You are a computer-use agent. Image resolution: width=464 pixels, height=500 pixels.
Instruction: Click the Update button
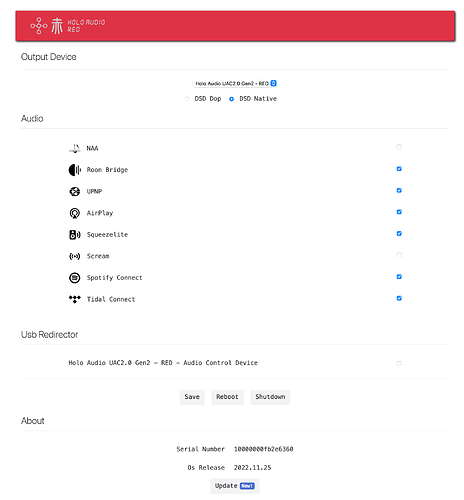click(235, 486)
